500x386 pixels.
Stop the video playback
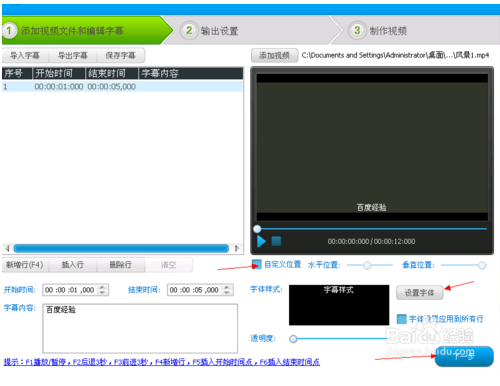coord(276,241)
